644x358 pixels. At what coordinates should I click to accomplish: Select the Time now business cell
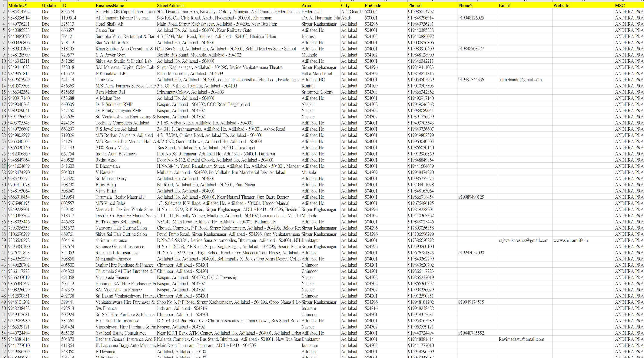(x=126, y=80)
